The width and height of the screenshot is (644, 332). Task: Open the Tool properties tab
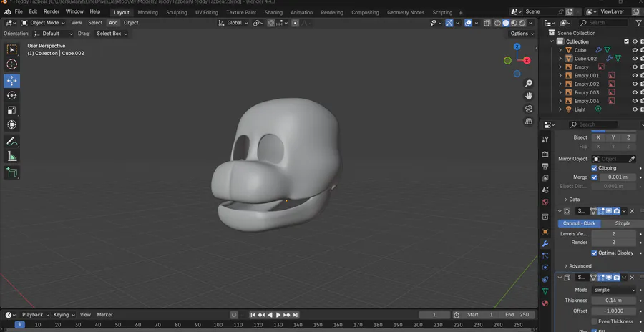coord(545,140)
